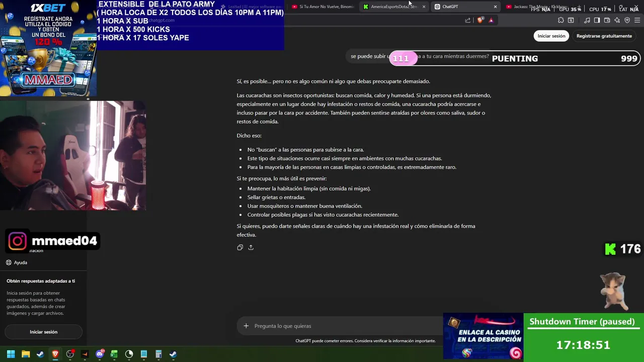Click bullet about casas limpias o controladas
Viewport: 644px width, 362px height.
click(352, 167)
